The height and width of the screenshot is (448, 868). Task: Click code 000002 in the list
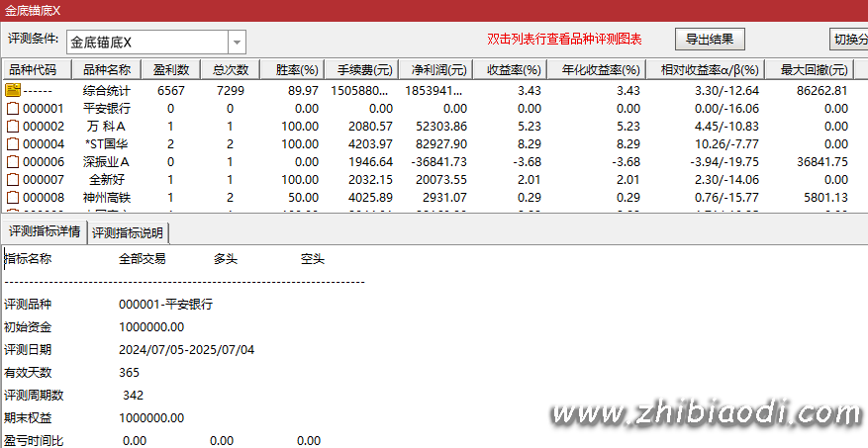(44, 127)
